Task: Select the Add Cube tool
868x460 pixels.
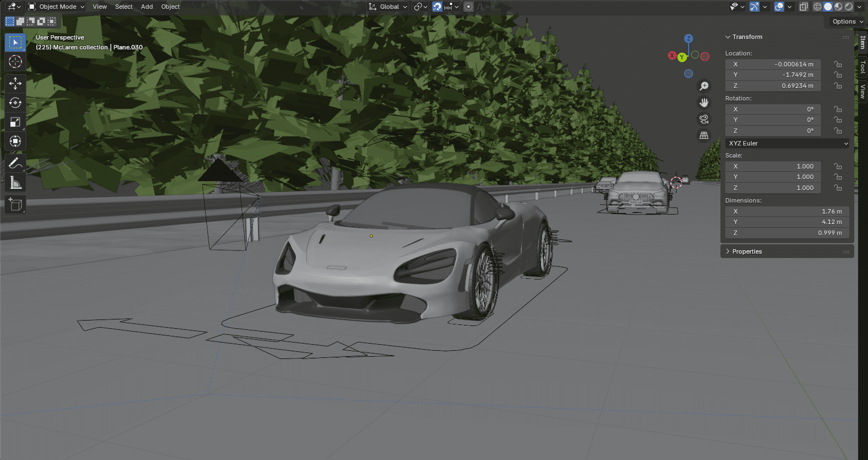Action: (x=15, y=204)
